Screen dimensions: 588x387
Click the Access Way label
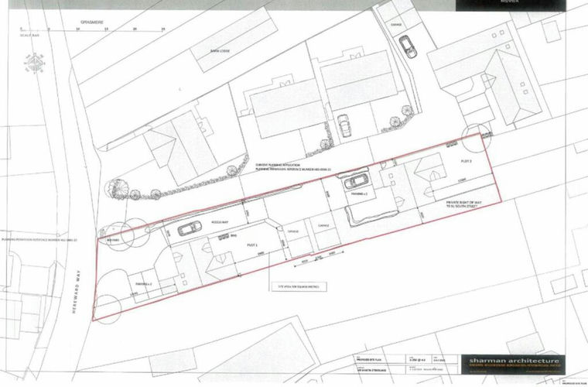click(x=218, y=222)
